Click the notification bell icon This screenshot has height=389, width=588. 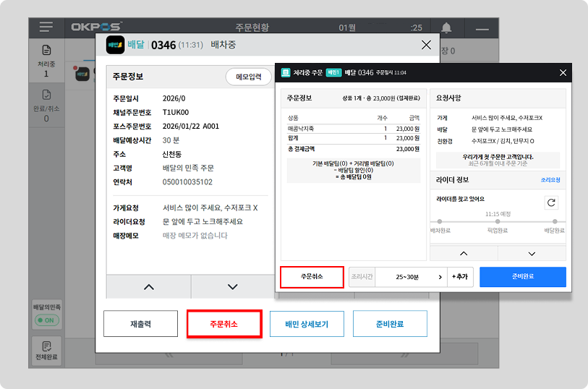[446, 28]
